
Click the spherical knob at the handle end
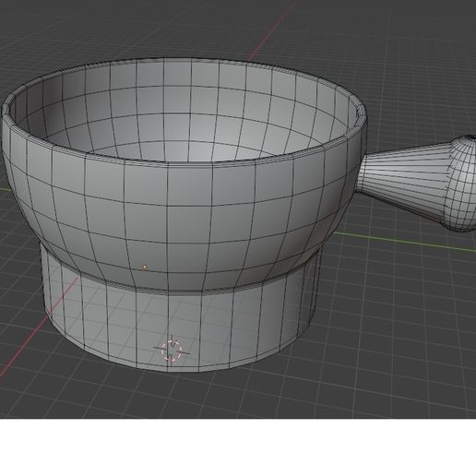(460, 184)
